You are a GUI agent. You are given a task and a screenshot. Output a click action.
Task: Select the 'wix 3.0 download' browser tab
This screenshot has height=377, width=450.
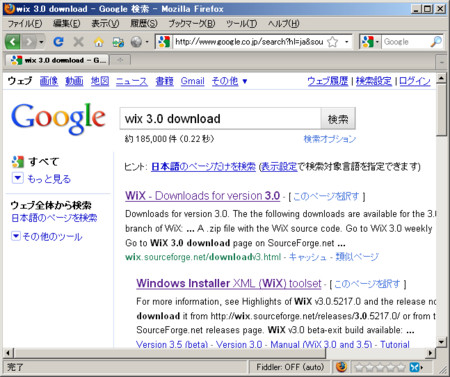click(57, 60)
